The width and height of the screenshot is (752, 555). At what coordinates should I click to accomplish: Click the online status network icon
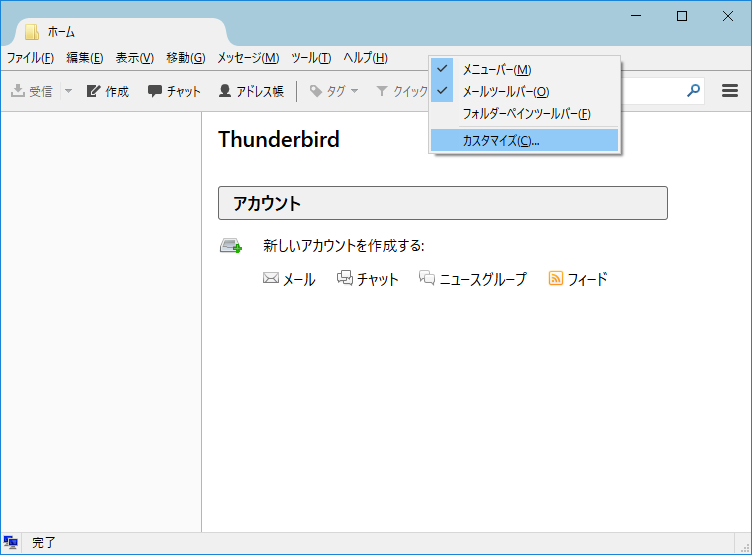pyautogui.click(x=10, y=543)
